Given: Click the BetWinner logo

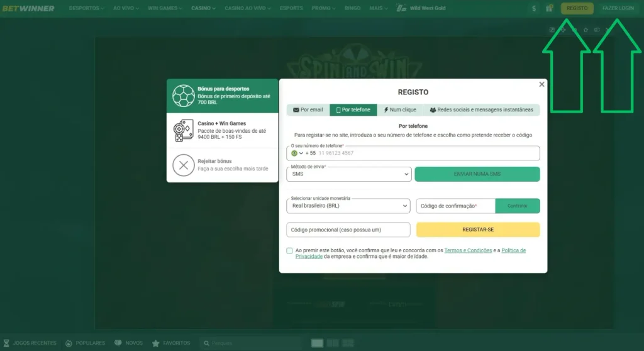Looking at the screenshot, I should click(28, 8).
